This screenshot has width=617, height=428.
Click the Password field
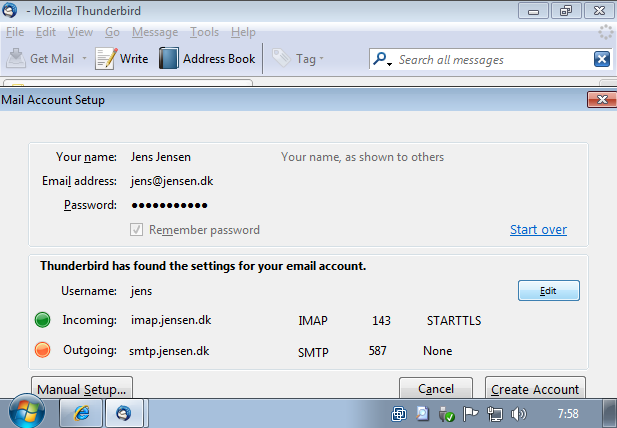pos(169,205)
